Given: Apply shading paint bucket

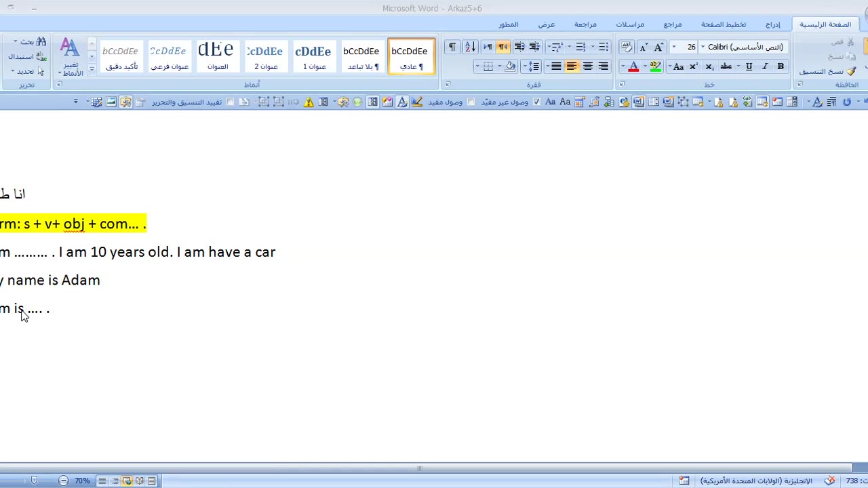Looking at the screenshot, I should 510,66.
